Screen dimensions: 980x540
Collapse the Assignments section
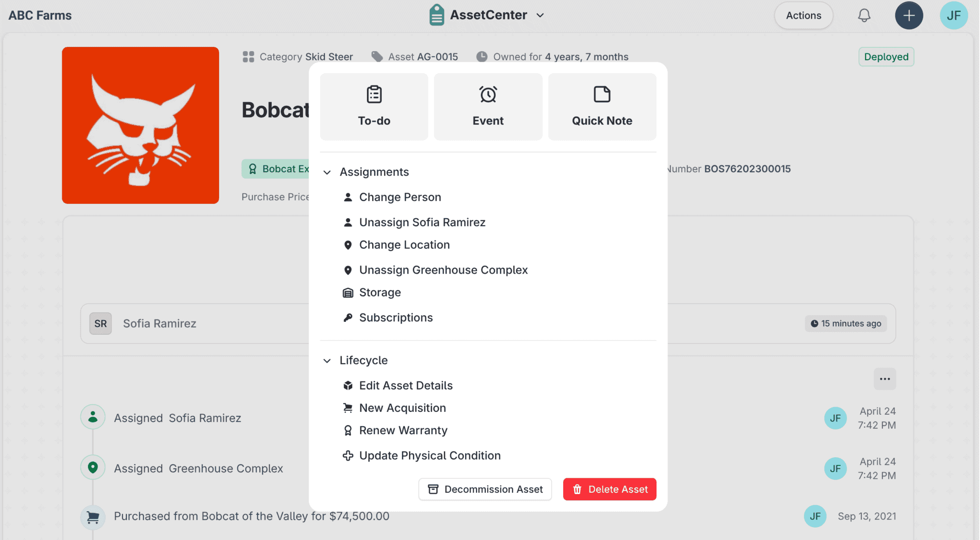pyautogui.click(x=327, y=172)
